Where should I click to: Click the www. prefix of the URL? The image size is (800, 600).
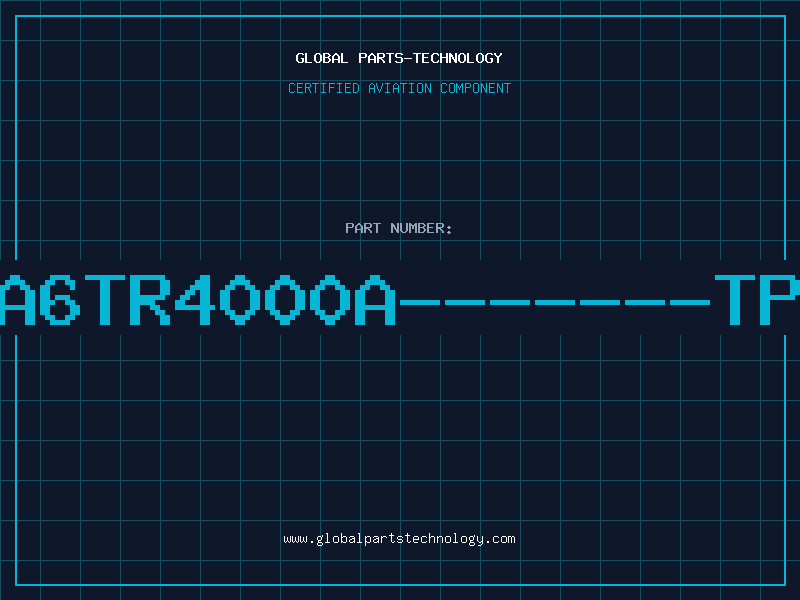pos(299,539)
